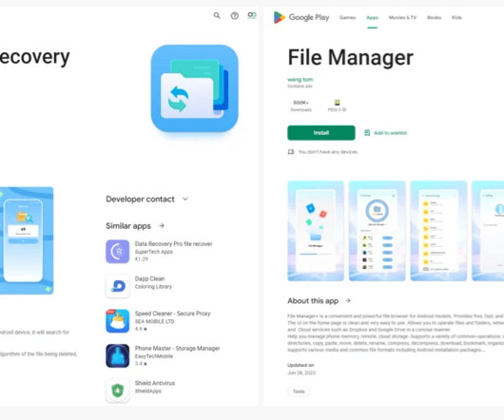Click the search magnifier icon
Image resolution: width=504 pixels, height=420 pixels.
(217, 15)
